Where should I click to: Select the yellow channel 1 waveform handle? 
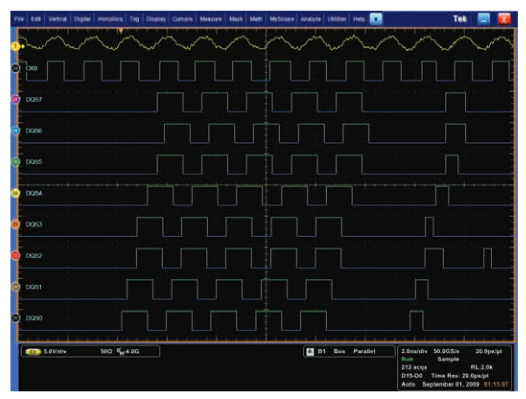[x=16, y=46]
